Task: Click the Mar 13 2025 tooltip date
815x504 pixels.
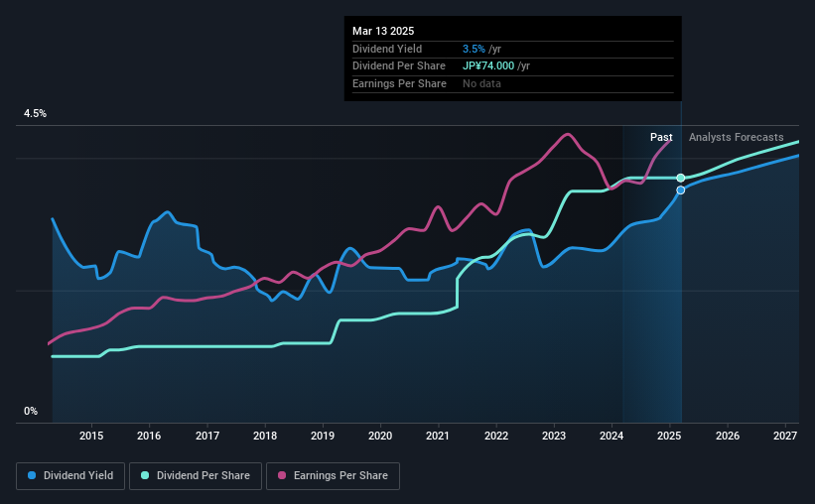Action: (383, 31)
